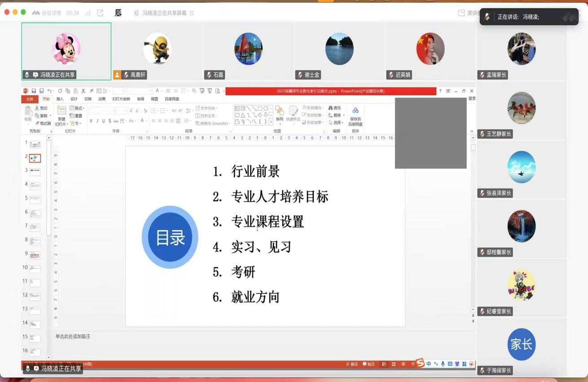Screen dimensions: 588x382
Task: Toggle the 备注 notes pane in status bar
Action: point(351,364)
